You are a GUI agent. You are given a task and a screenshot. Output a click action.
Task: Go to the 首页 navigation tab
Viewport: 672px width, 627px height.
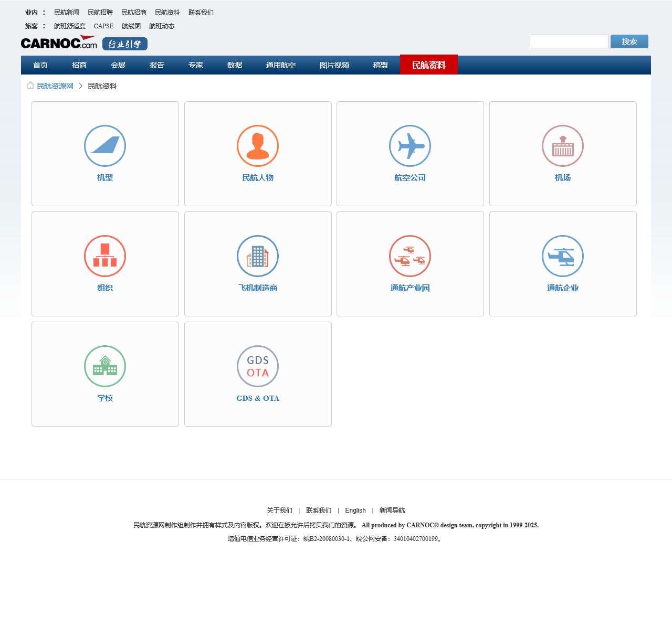(x=40, y=65)
